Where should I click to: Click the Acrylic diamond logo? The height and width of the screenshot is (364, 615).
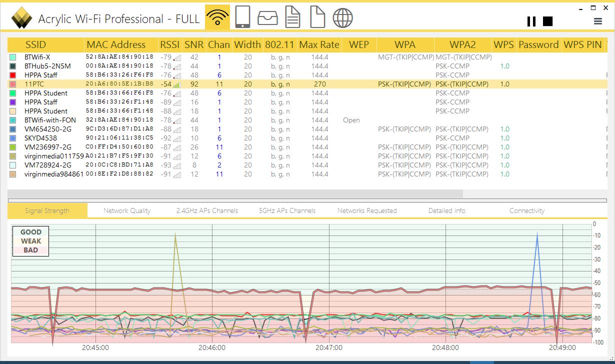(x=22, y=19)
